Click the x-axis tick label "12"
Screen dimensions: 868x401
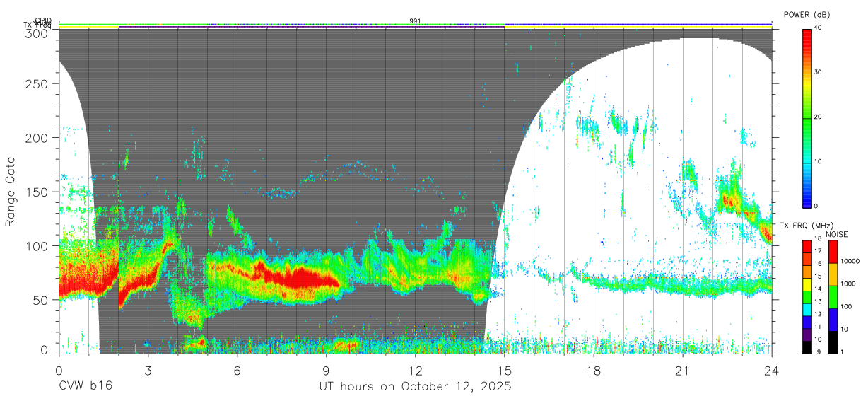click(416, 371)
